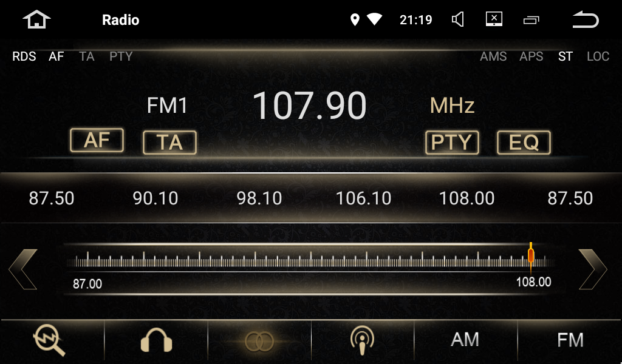Screen dimensions: 622x364
Task: Toggle the AF alternate frequency button
Action: (97, 140)
